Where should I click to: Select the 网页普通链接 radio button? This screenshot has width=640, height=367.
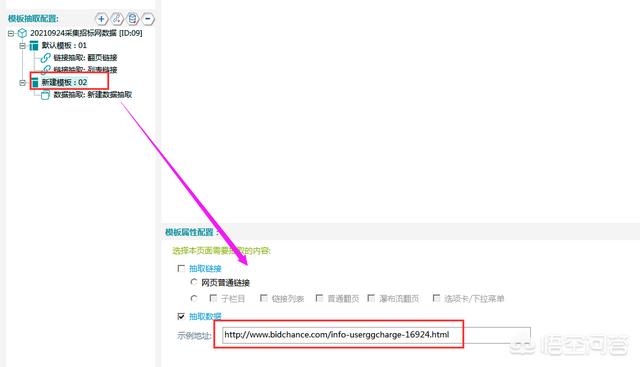[194, 282]
